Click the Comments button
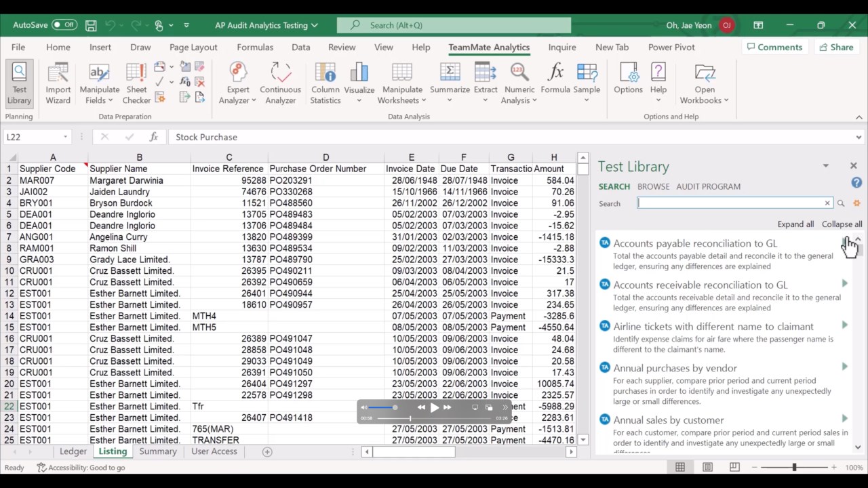The height and width of the screenshot is (488, 868). point(773,47)
